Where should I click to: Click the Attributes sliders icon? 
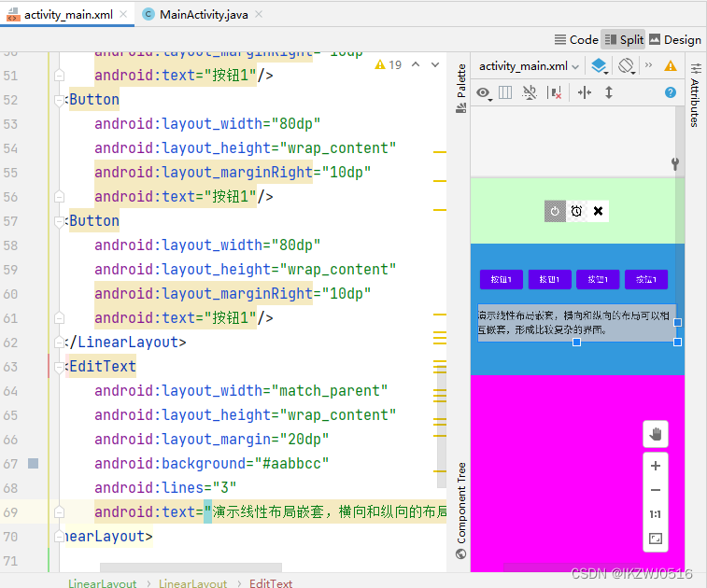(x=696, y=68)
